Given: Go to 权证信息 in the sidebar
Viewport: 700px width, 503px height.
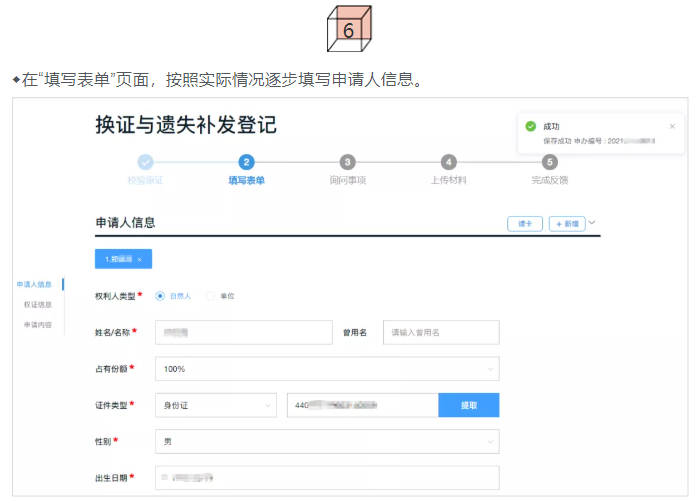Looking at the screenshot, I should click(x=38, y=305).
